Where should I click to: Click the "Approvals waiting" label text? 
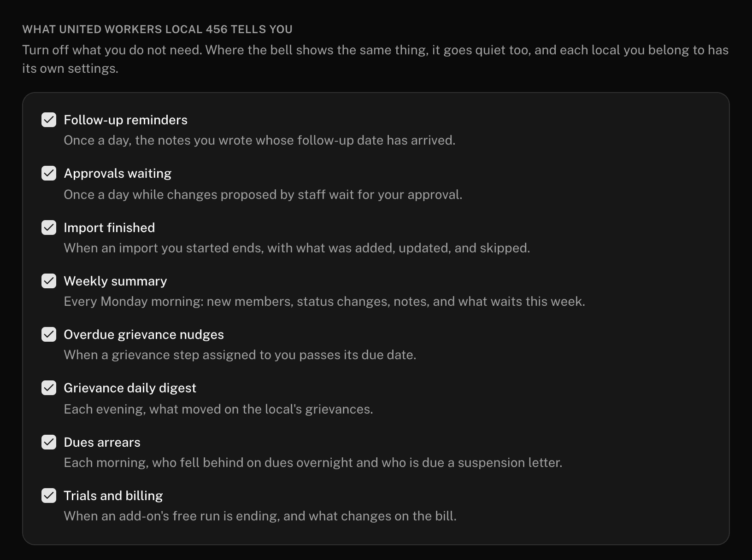[117, 173]
